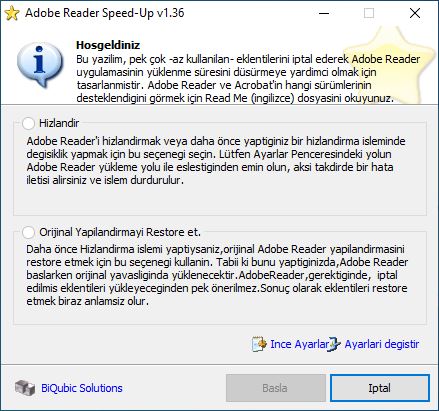
Task: Click the greyed-out Basla button
Action: (x=276, y=388)
